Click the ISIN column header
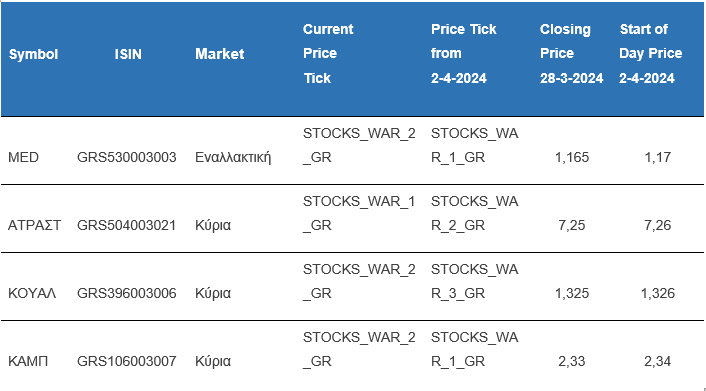This screenshot has width=706, height=391. 128,54
